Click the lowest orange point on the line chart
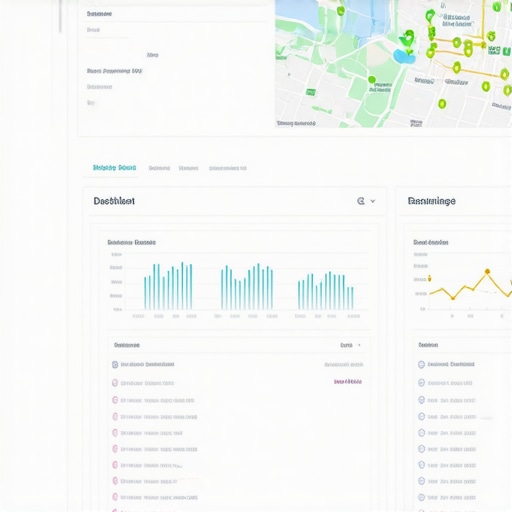 point(453,298)
